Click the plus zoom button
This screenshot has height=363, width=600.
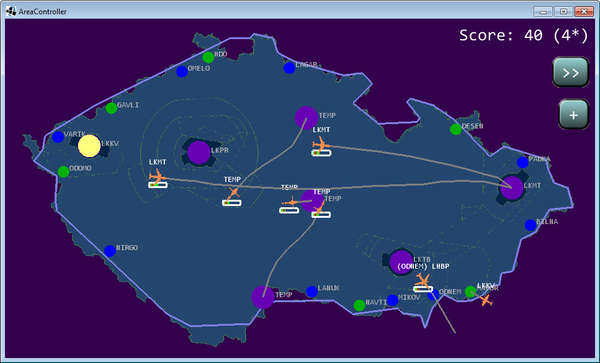point(573,115)
